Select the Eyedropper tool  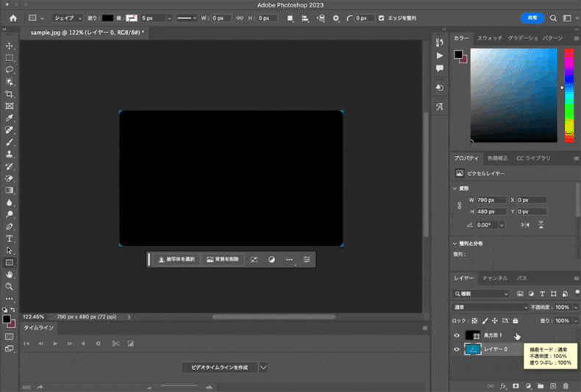click(10, 118)
